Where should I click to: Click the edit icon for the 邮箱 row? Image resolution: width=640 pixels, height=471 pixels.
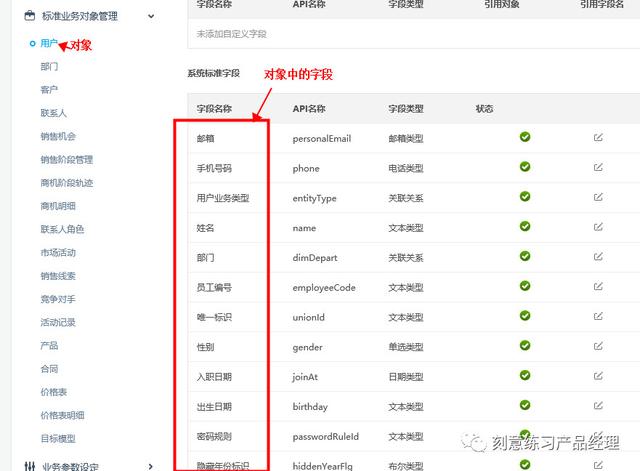point(598,138)
